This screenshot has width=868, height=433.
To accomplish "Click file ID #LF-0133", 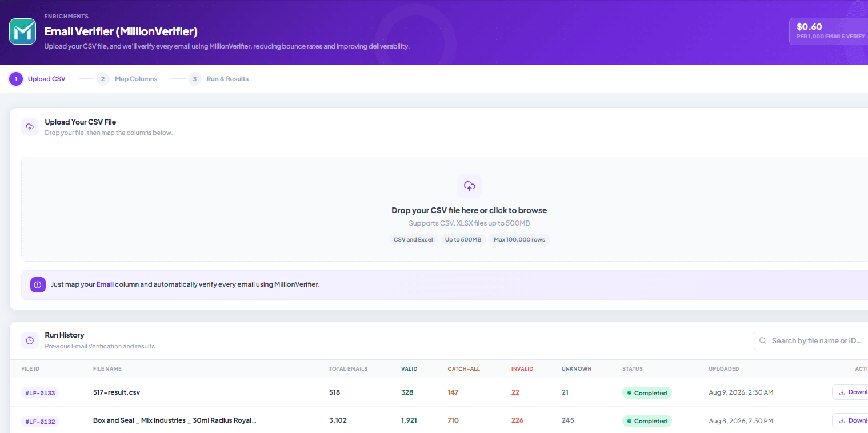I will (40, 393).
